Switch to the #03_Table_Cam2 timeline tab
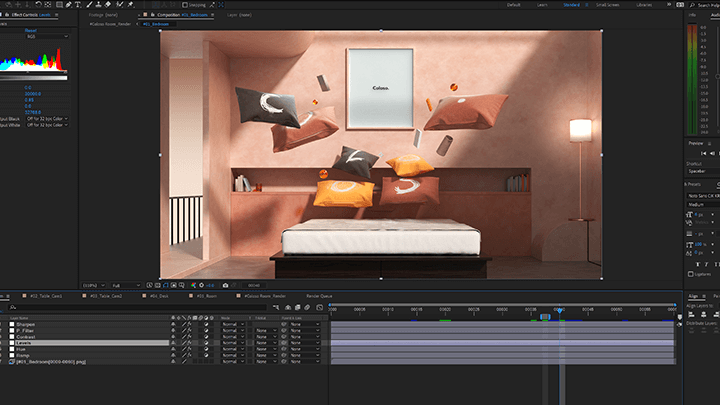 (106, 296)
